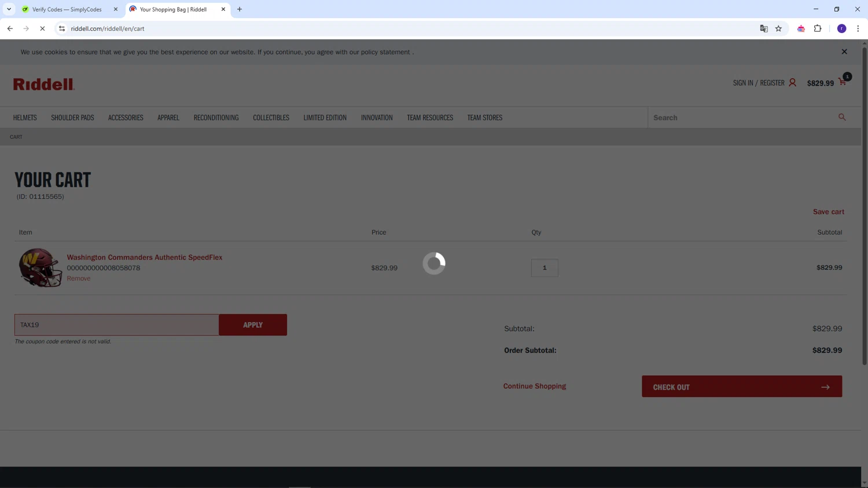Click the $829.99 cart total in header
This screenshot has height=488, width=868.
click(821, 83)
